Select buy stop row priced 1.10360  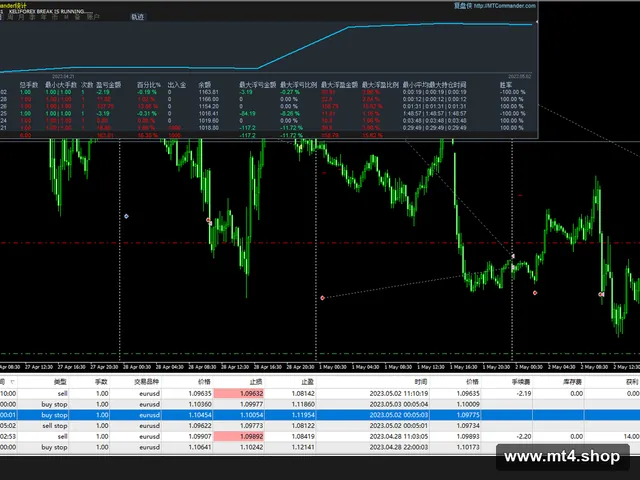tap(320, 404)
